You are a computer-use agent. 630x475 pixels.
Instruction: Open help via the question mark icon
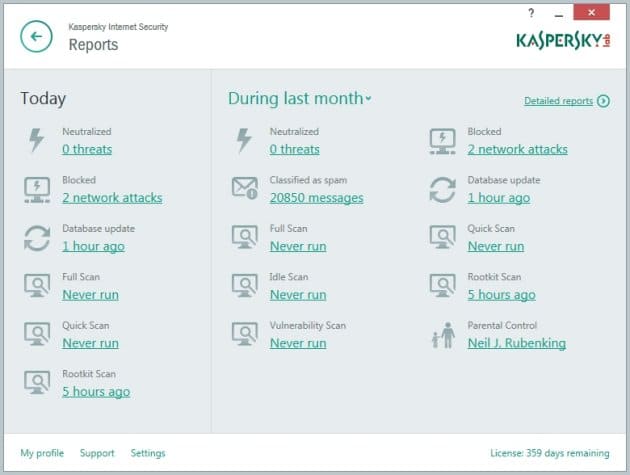click(x=531, y=13)
